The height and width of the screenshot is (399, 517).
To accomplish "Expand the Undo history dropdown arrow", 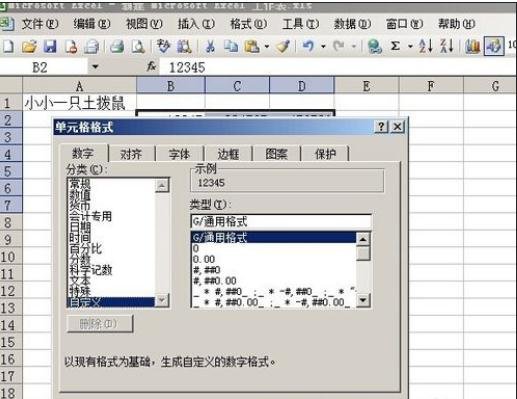I will pos(323,46).
